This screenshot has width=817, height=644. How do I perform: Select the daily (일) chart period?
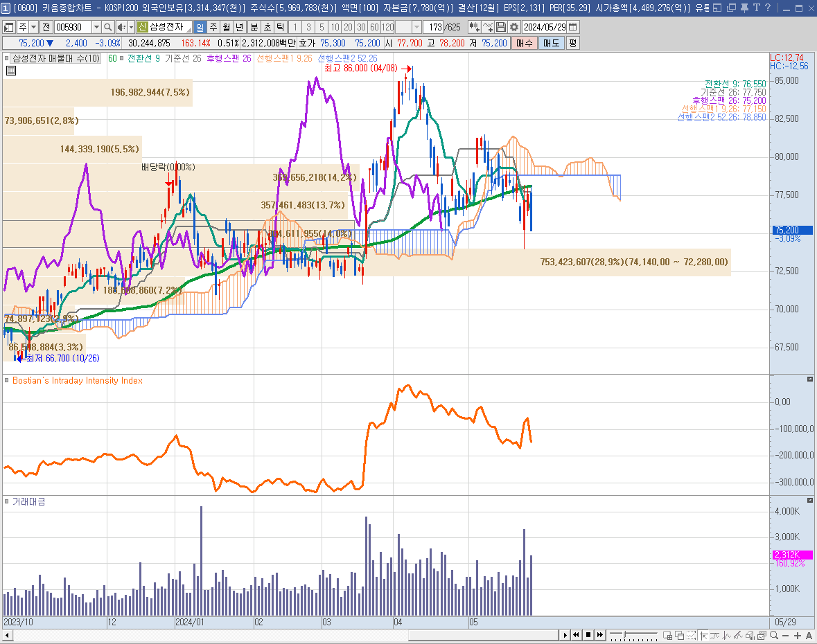click(200, 27)
